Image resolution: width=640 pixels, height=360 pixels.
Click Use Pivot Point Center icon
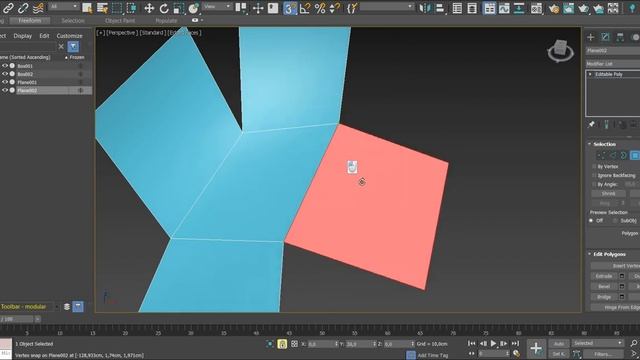click(x=241, y=8)
